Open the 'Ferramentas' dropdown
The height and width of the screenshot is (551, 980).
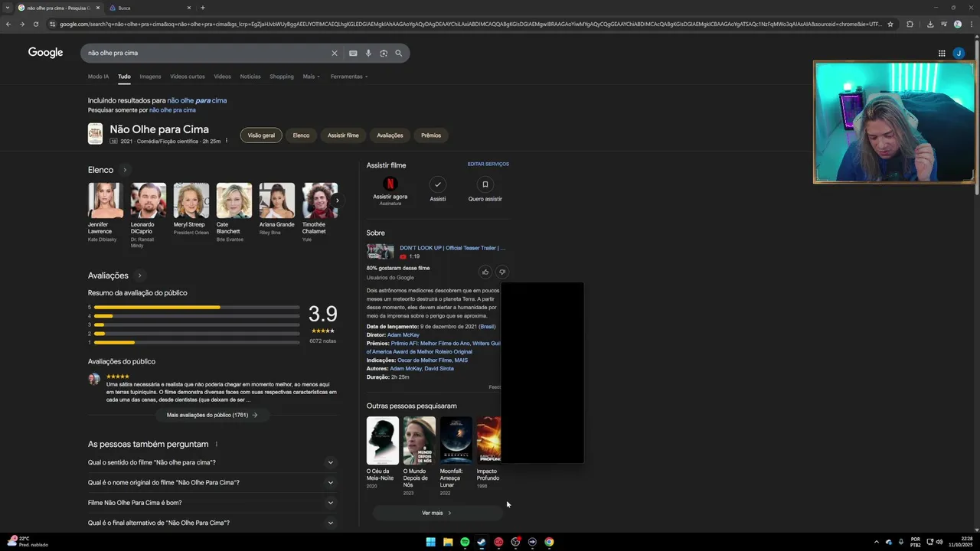pos(349,77)
